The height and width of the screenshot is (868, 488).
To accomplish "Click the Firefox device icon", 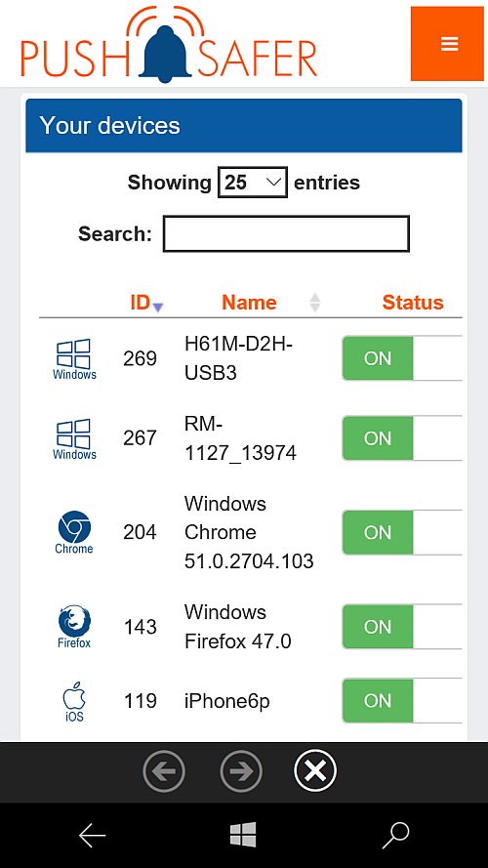I will point(74,627).
